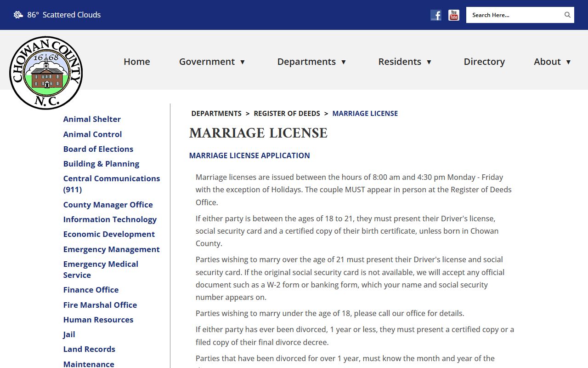Open Land Records sidebar link
588x368 pixels.
coord(89,349)
